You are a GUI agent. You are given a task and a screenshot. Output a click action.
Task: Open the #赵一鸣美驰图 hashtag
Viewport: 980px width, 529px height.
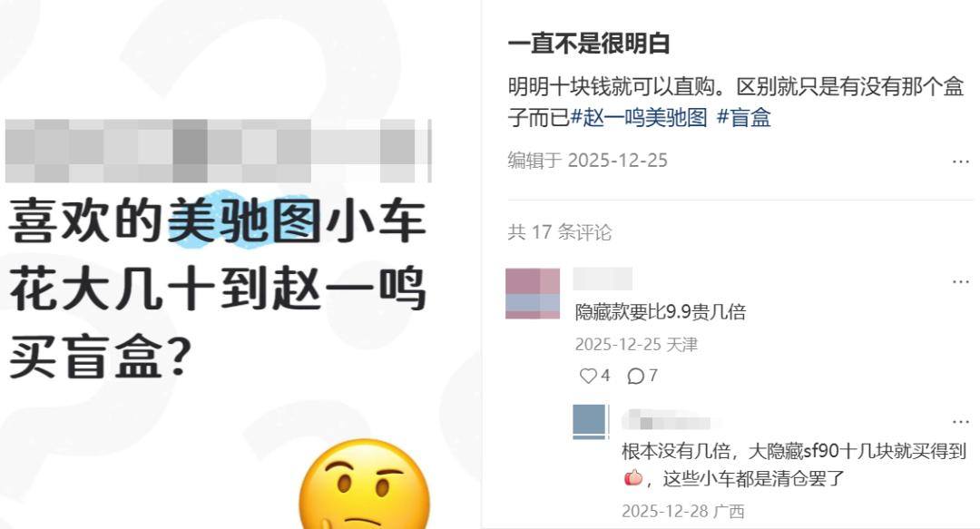[x=639, y=118]
